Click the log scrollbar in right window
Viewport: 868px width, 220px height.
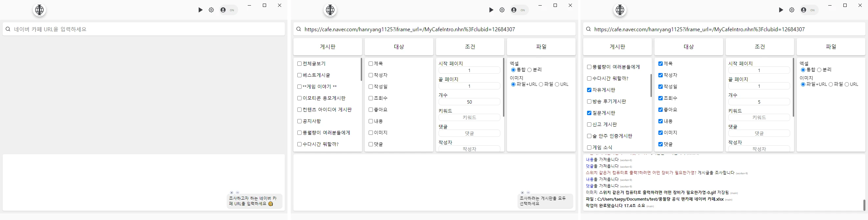point(864,205)
